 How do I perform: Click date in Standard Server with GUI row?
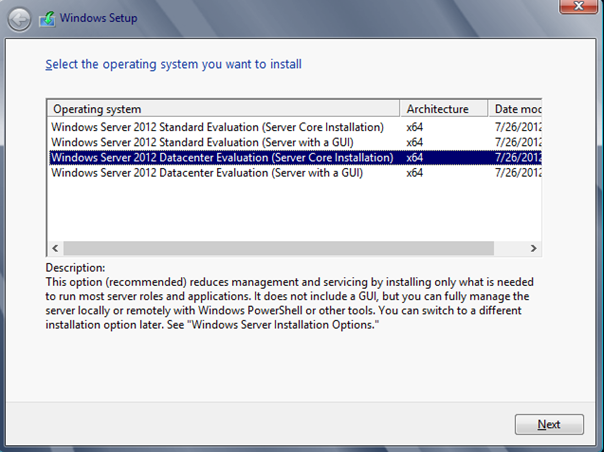(x=518, y=142)
